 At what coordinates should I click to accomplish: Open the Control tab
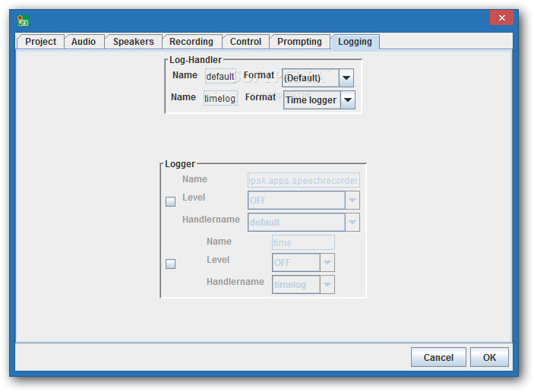245,42
